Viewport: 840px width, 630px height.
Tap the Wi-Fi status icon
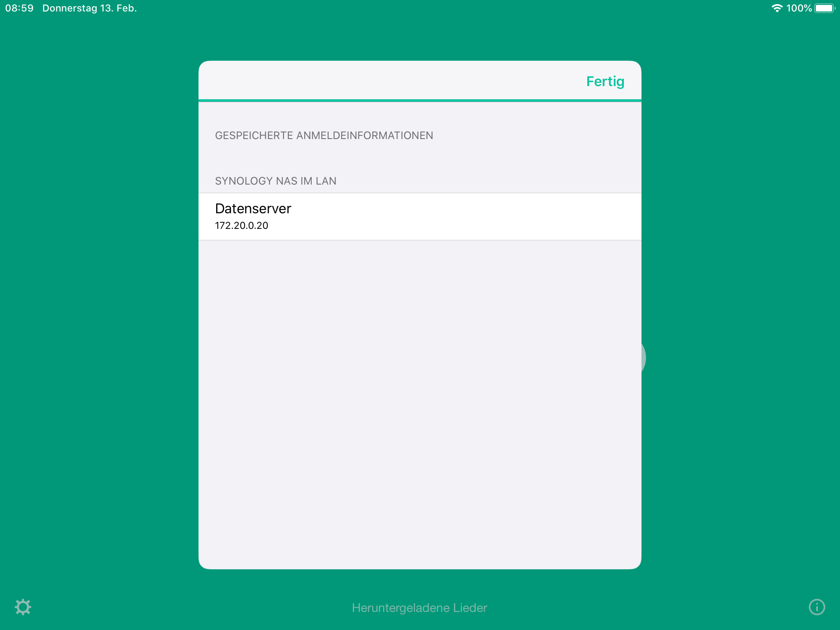coord(777,8)
